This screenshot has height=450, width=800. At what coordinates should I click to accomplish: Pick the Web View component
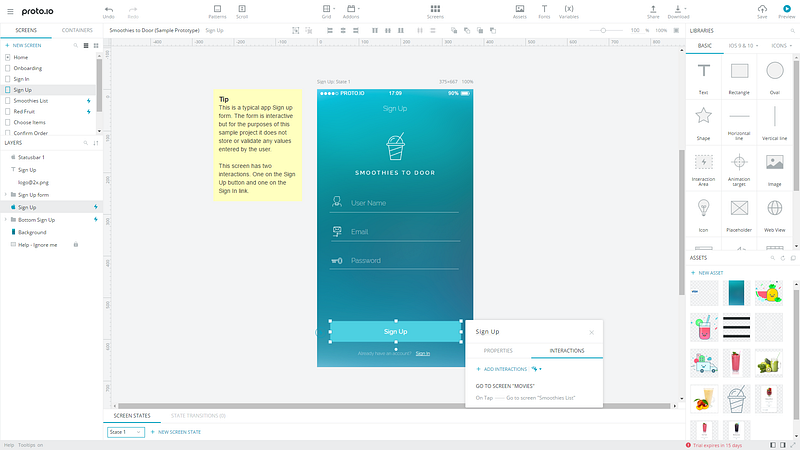click(x=774, y=215)
